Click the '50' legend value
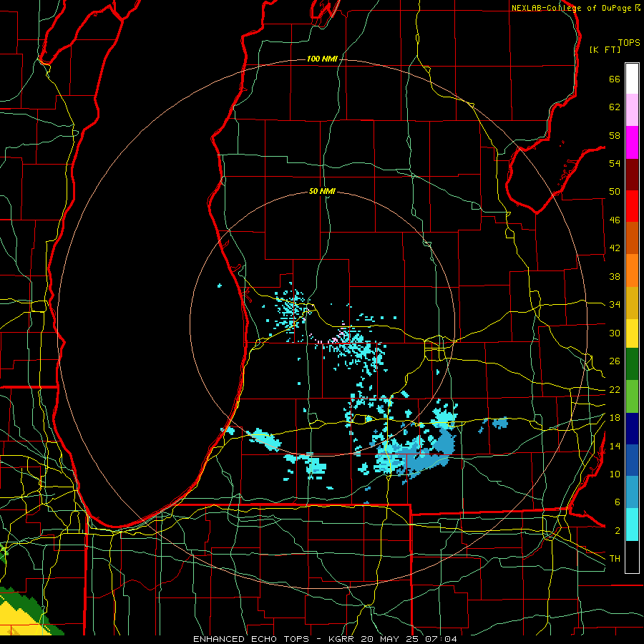 coord(615,192)
